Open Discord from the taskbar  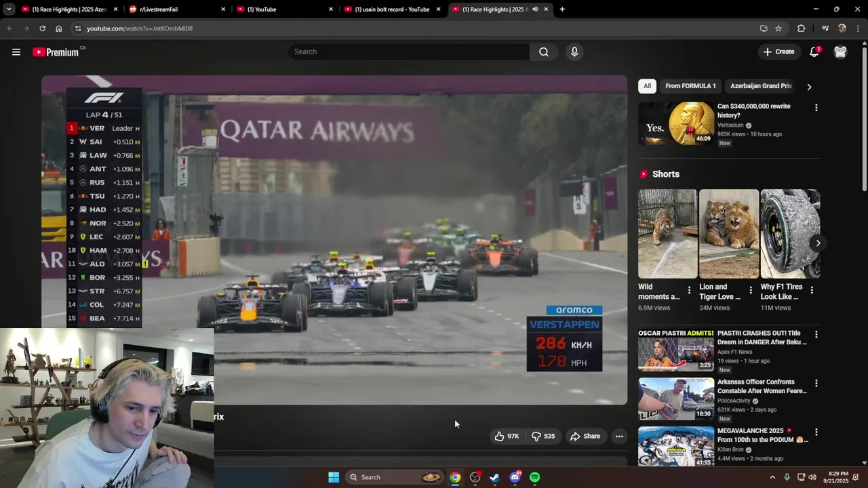[515, 477]
